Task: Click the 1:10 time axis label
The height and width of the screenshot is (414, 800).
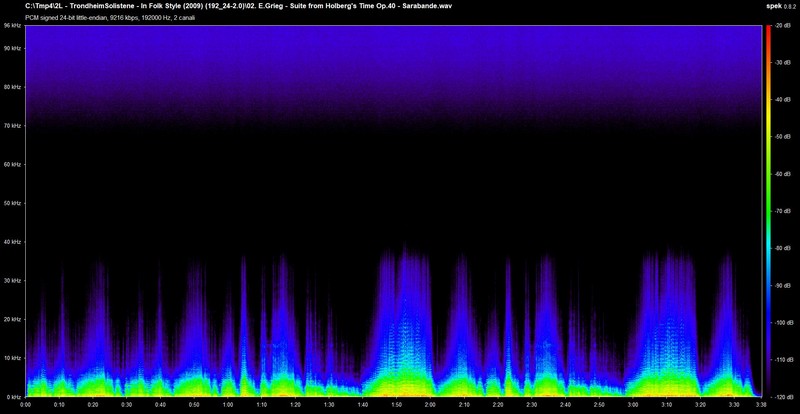Action: pyautogui.click(x=261, y=404)
